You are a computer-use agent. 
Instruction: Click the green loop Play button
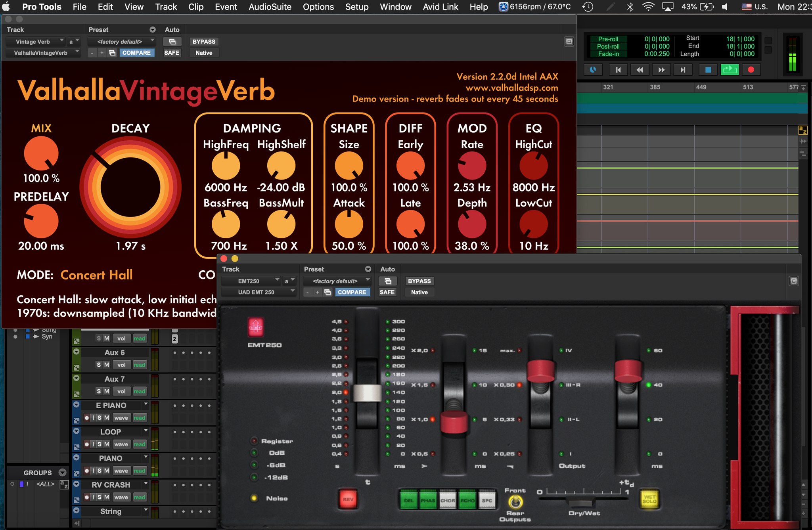[x=729, y=70]
